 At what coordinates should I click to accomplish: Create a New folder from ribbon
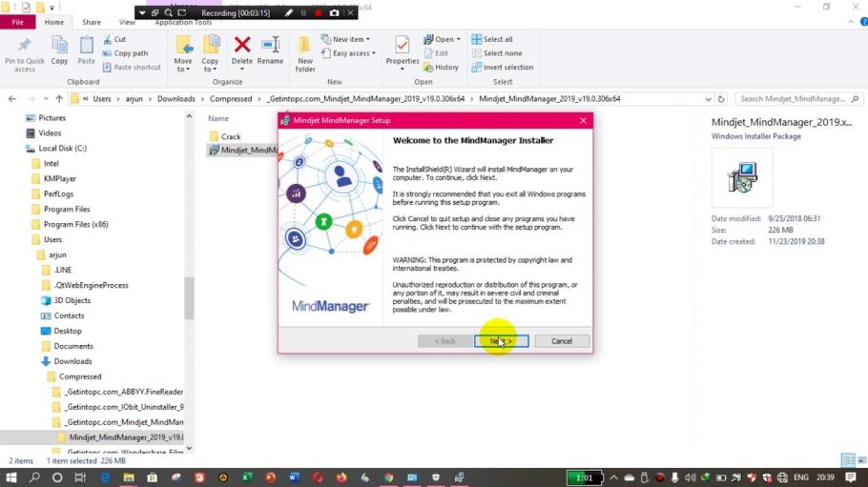(x=305, y=53)
